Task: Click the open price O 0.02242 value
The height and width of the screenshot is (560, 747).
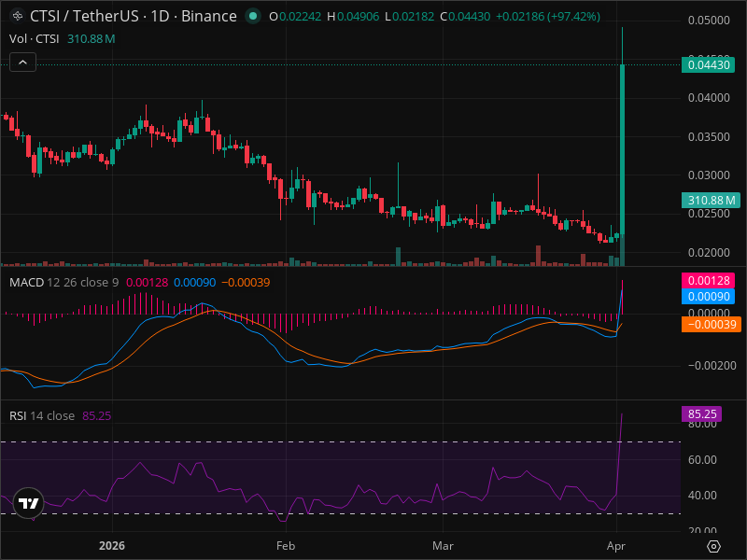Action: (x=295, y=17)
